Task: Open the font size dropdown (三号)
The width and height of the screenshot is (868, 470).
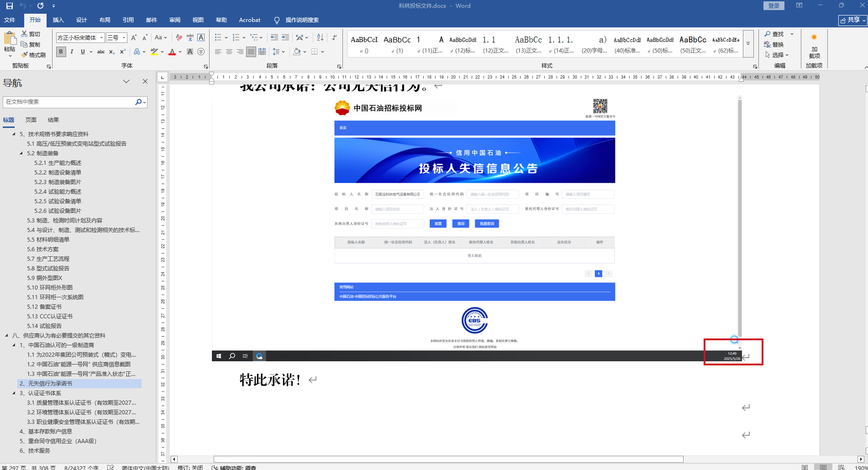Action: tap(124, 38)
